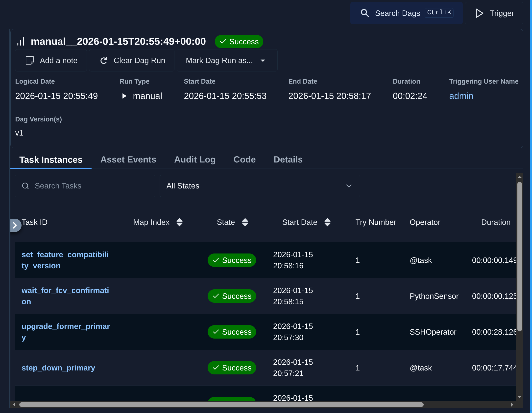The height and width of the screenshot is (413, 532).
Task: Open the step_down_primary task link
Action: coord(58,368)
